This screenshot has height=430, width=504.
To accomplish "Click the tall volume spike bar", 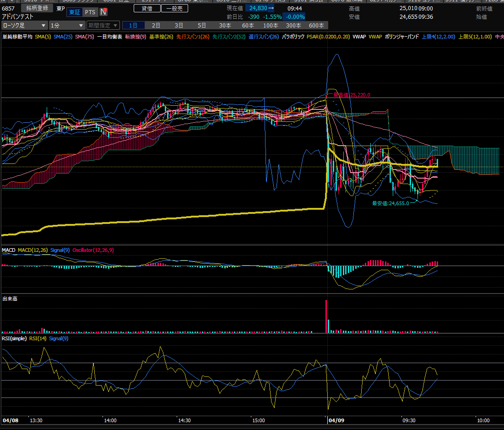I will [x=326, y=316].
